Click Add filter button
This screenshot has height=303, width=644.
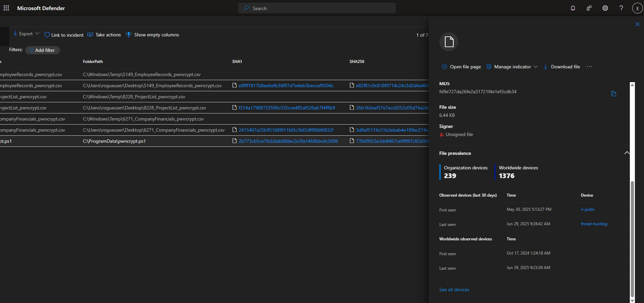pos(42,50)
